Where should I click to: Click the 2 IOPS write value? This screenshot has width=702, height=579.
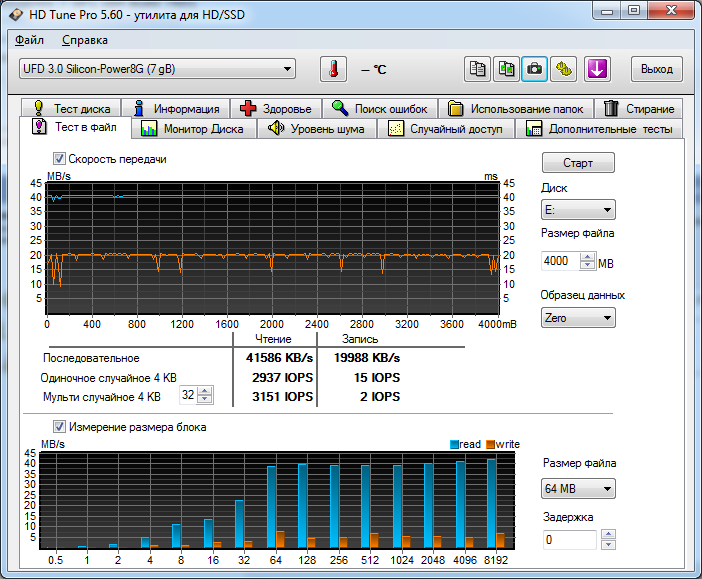pyautogui.click(x=380, y=396)
